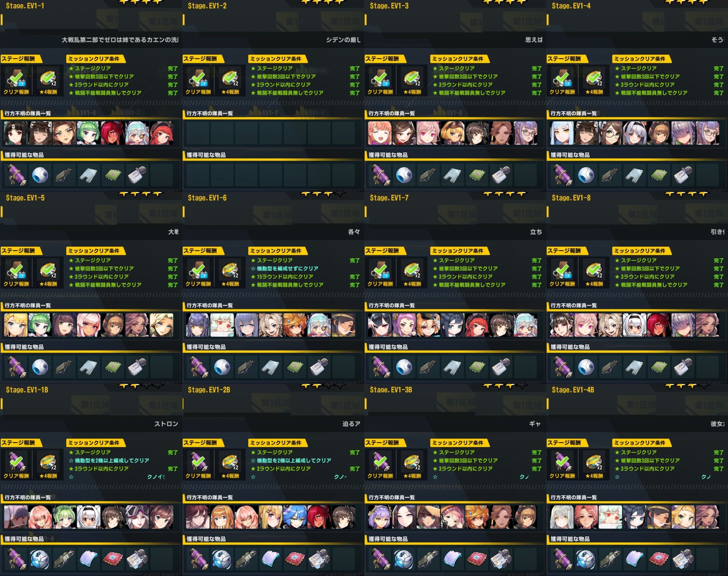Select 機動型を2機以上編成してクリア mission in Stage EV1-1B
The width and height of the screenshot is (728, 576).
(109, 460)
